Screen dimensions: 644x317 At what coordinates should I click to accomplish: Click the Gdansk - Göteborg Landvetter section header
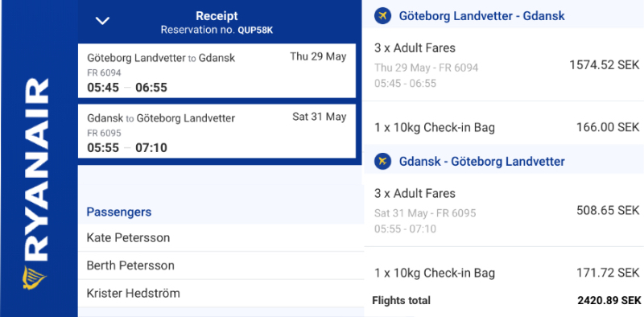pos(504,162)
